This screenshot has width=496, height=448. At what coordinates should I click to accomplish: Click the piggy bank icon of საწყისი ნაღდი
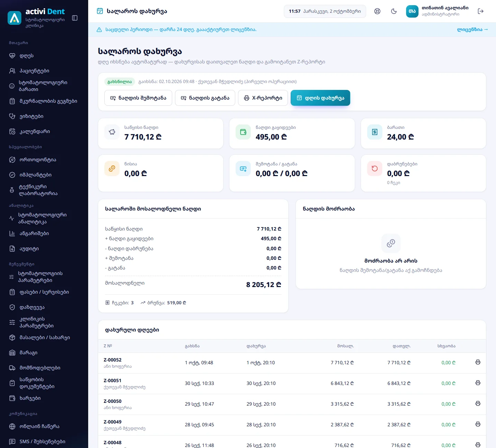112,132
